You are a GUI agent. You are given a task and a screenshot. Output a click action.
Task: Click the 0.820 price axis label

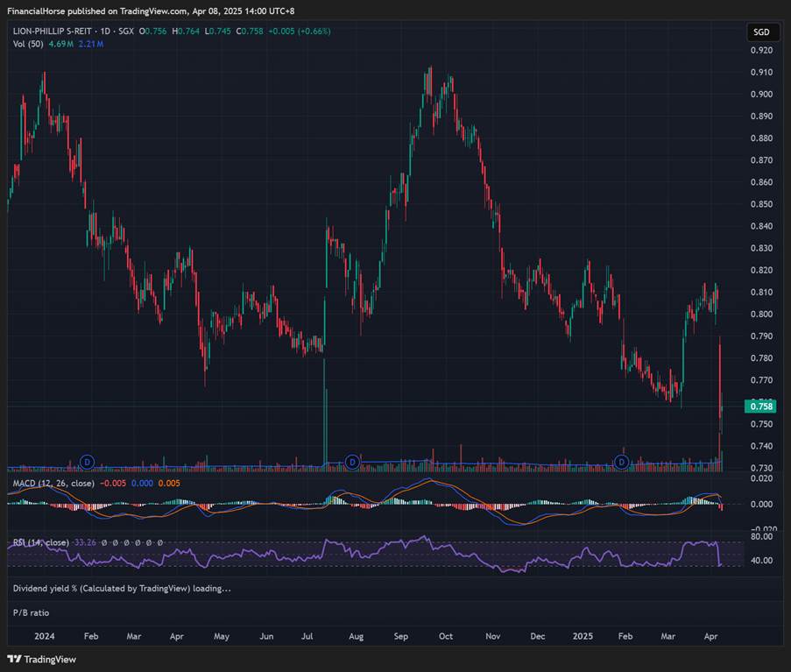point(761,270)
